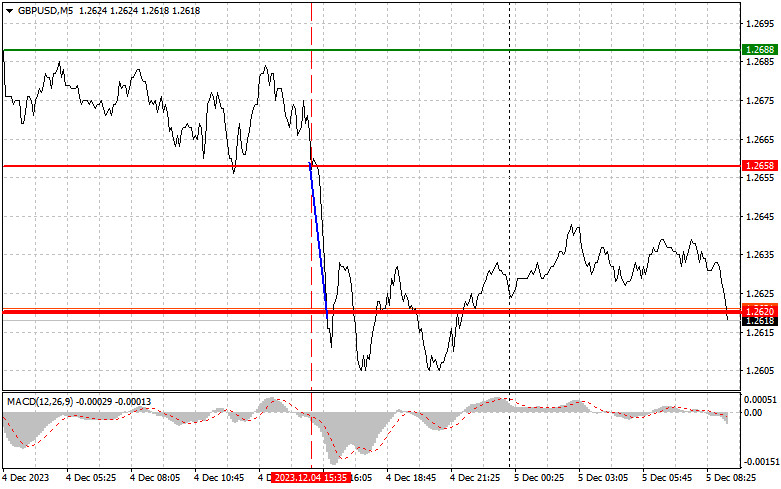This screenshot has width=781, height=489.
Task: Select the 5 Dec 08:25 time axis label
Action: click(731, 478)
